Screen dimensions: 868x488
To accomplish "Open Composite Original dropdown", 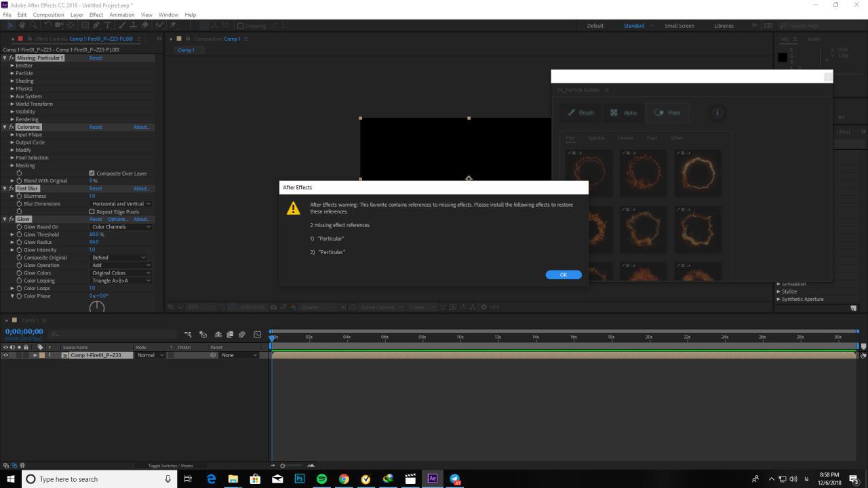I will [x=119, y=258].
